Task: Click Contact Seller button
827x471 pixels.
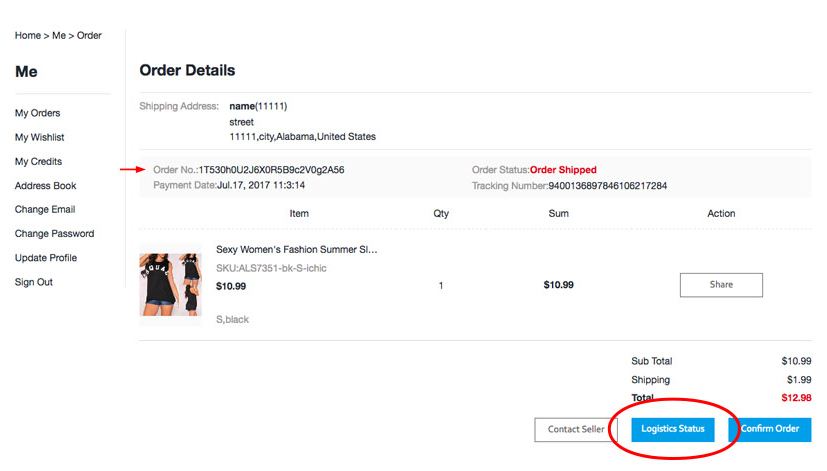Action: click(575, 429)
